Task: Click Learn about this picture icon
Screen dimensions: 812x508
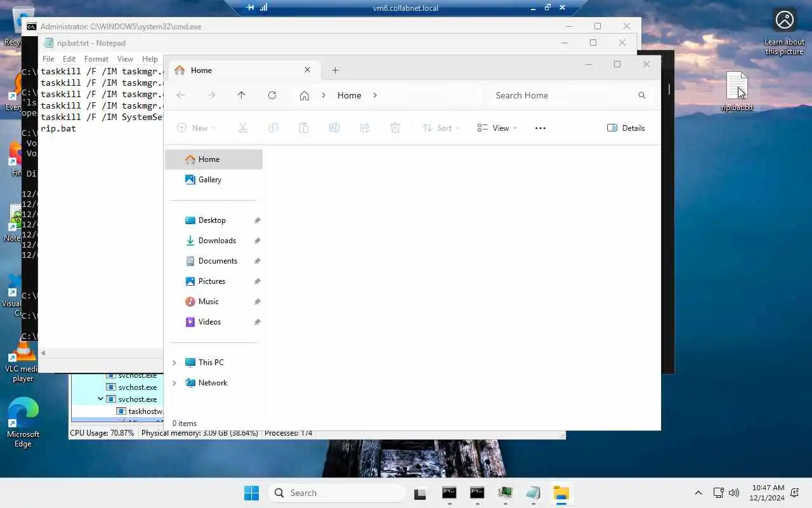Action: point(785,32)
